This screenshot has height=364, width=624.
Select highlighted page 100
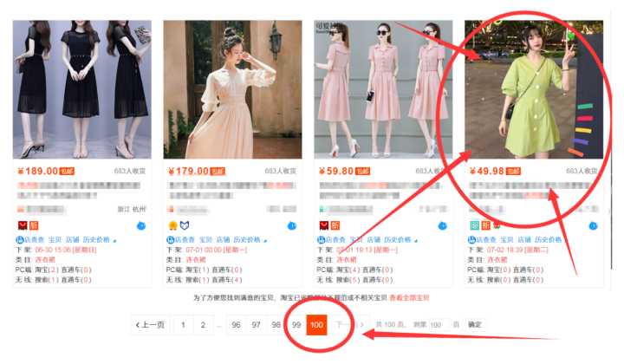(317, 325)
